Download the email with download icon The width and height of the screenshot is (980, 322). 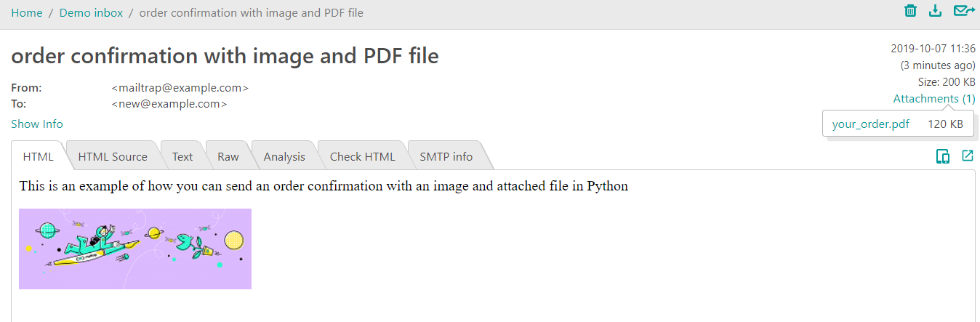[936, 11]
